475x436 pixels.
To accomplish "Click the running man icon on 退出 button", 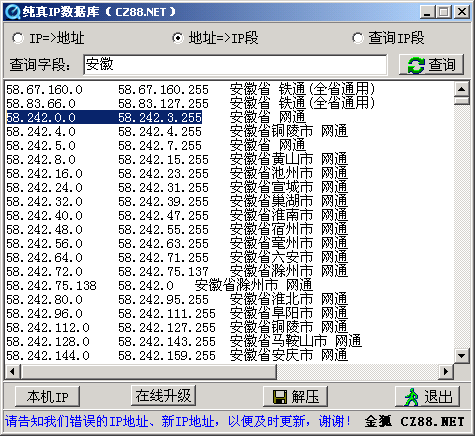I will pyautogui.click(x=411, y=397).
